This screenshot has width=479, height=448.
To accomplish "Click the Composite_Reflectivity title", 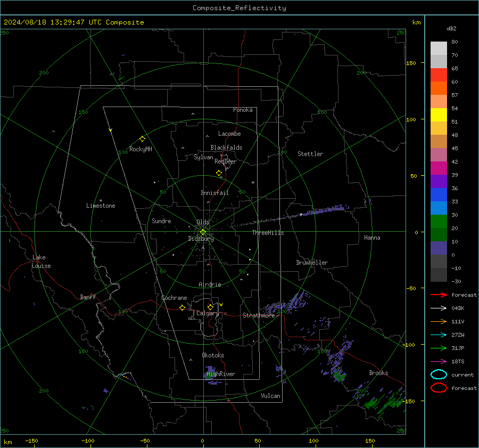I will click(239, 8).
